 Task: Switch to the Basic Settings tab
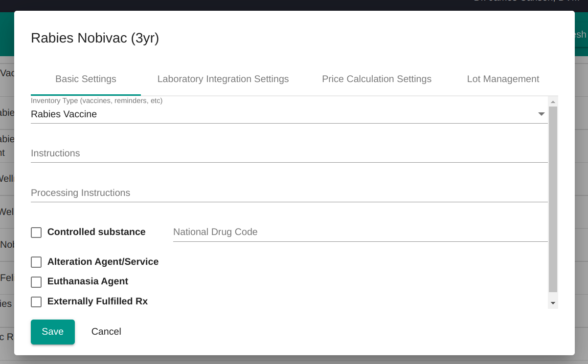[x=86, y=79]
